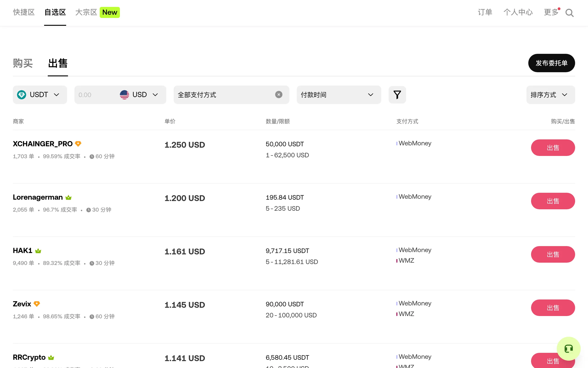Click 出售 button for HAK1
Viewport: 588px width, 368px height.
[x=553, y=254]
